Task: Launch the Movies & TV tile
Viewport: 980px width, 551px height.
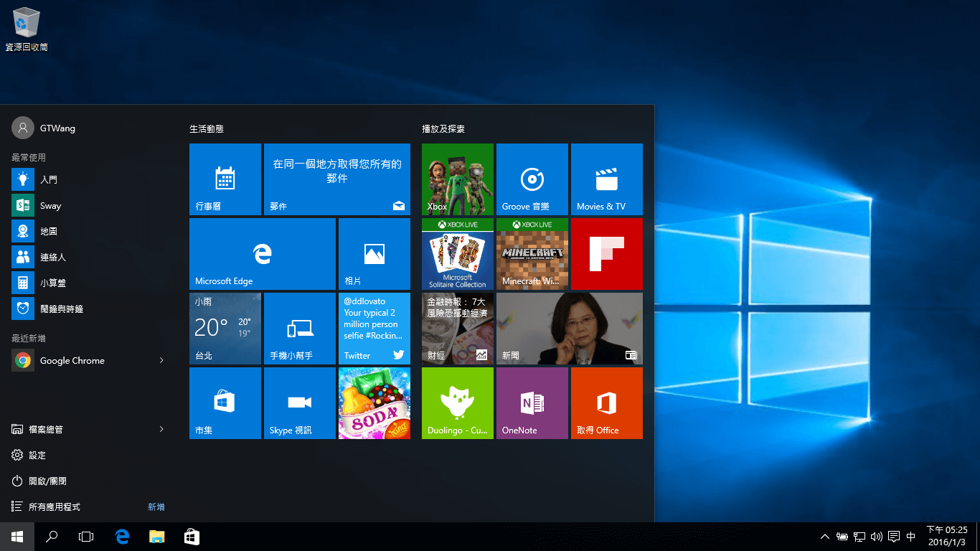Action: (606, 179)
